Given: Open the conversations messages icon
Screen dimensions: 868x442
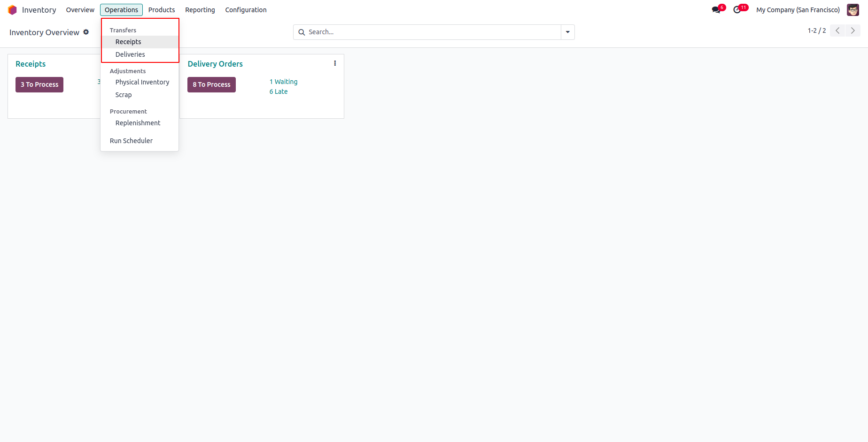Looking at the screenshot, I should (716, 10).
